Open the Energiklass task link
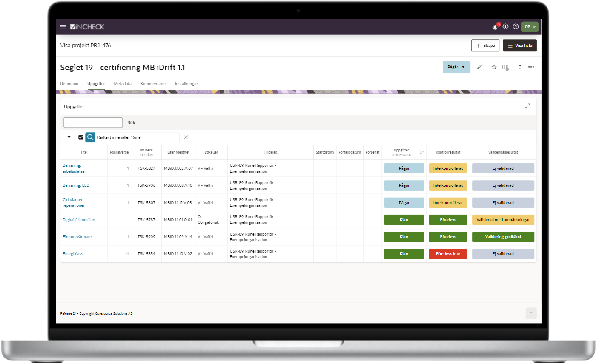This screenshot has width=596, height=364. pos(73,254)
